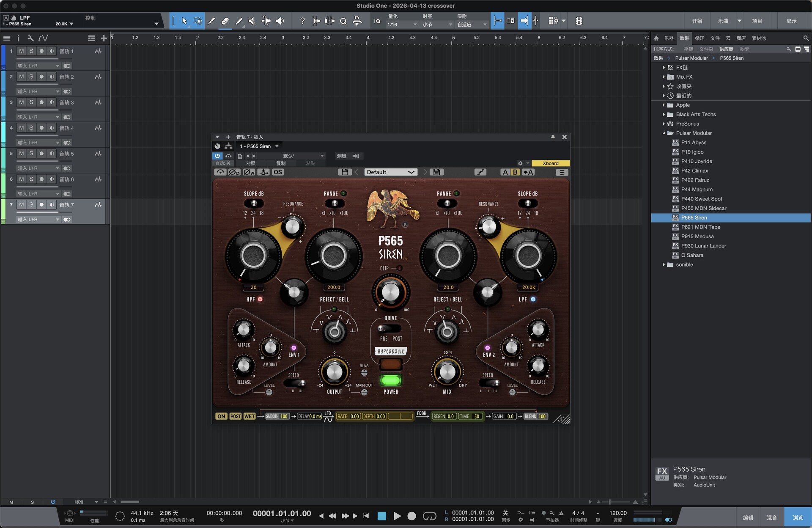
Task: Select P821 MDN Tape effect
Action: 700,227
